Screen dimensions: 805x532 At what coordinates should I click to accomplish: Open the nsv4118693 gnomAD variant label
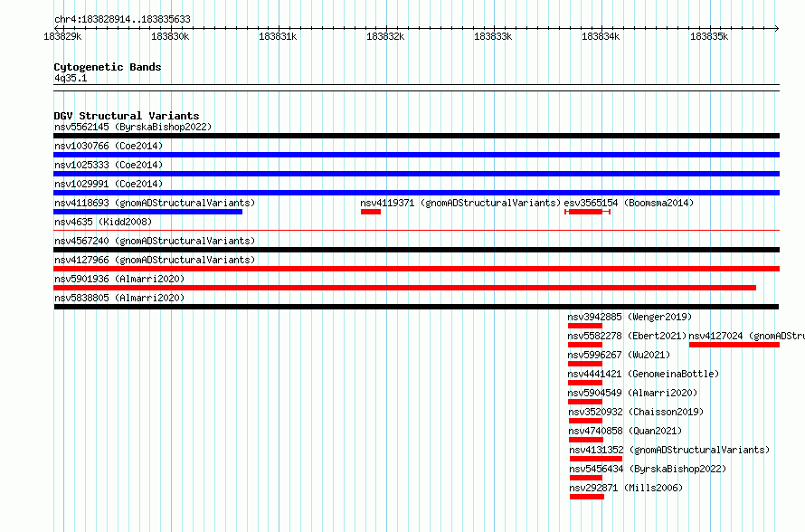(155, 203)
